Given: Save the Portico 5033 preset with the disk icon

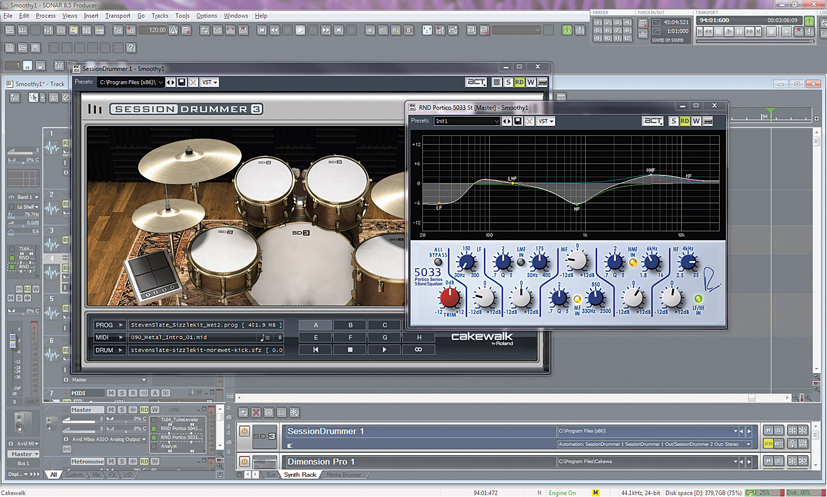Looking at the screenshot, I should pyautogui.click(x=518, y=121).
